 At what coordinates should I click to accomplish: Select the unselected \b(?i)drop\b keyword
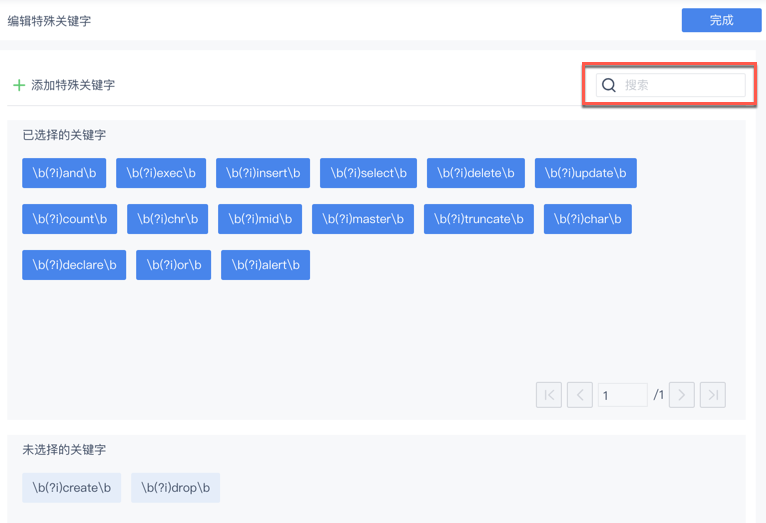[x=175, y=488]
